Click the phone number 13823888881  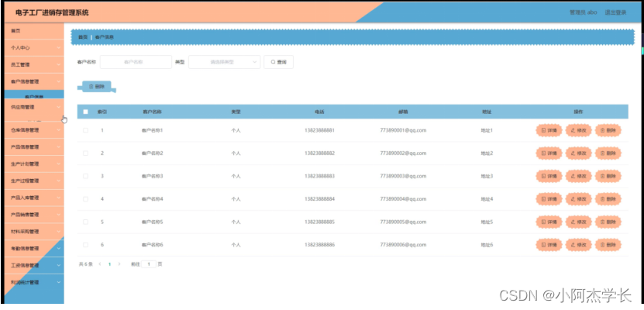pyautogui.click(x=319, y=130)
